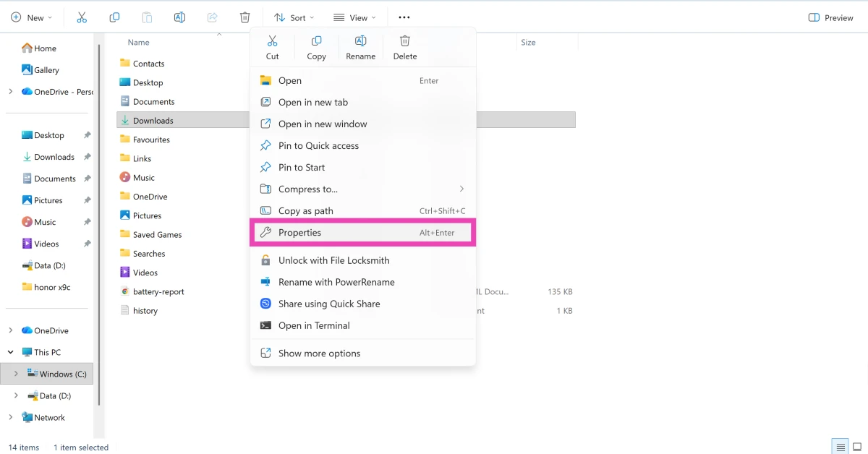Click the Paste icon in the top toolbar

[x=147, y=17]
